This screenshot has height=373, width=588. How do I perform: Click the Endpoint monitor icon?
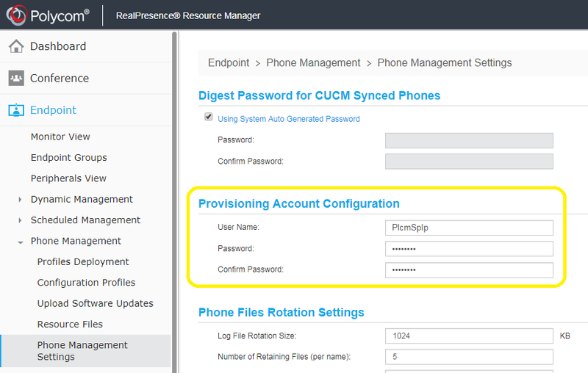pyautogui.click(x=16, y=110)
